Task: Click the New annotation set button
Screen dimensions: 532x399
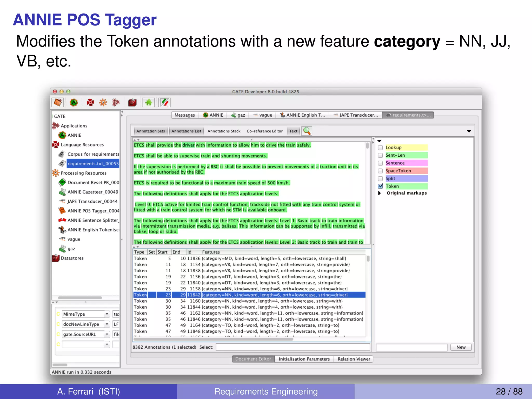Action: (x=461, y=347)
